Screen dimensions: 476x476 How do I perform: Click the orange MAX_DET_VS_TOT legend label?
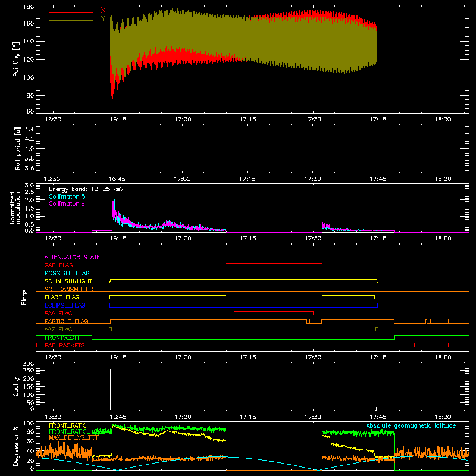point(73,437)
